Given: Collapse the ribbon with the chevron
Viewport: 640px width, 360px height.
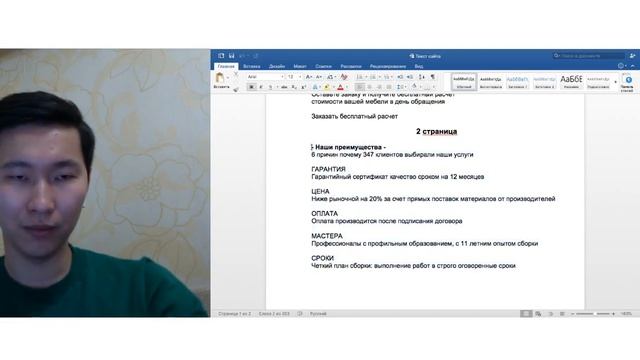Looking at the screenshot, I should [x=633, y=66].
